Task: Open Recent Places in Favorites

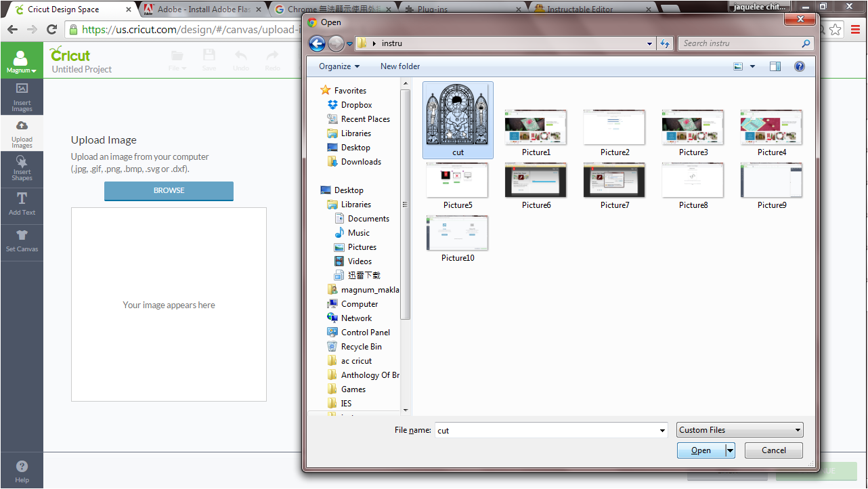Action: 365,119
